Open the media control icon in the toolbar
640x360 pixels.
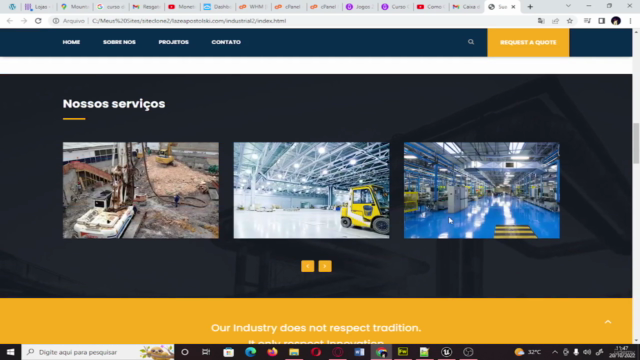click(x=587, y=21)
